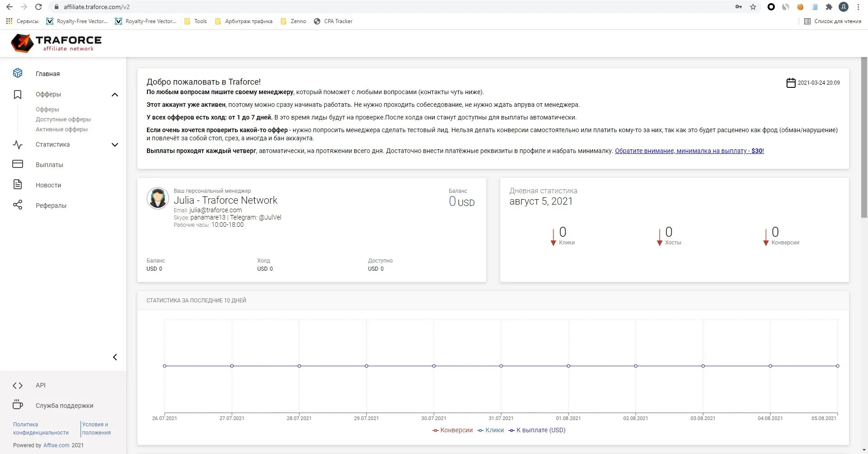This screenshot has width=868, height=454.
Task: Click the cookie extension icon in toolbar
Action: click(x=800, y=7)
